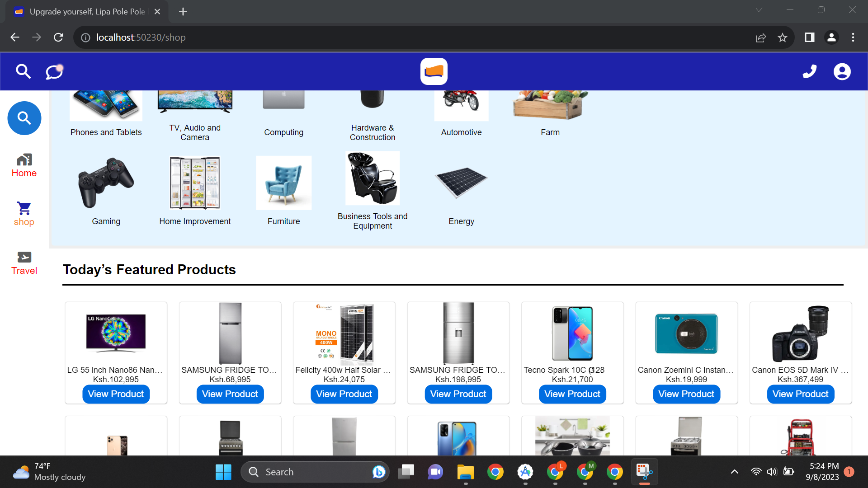The height and width of the screenshot is (488, 868).
Task: Click the header search magnifier icon
Action: tap(23, 71)
